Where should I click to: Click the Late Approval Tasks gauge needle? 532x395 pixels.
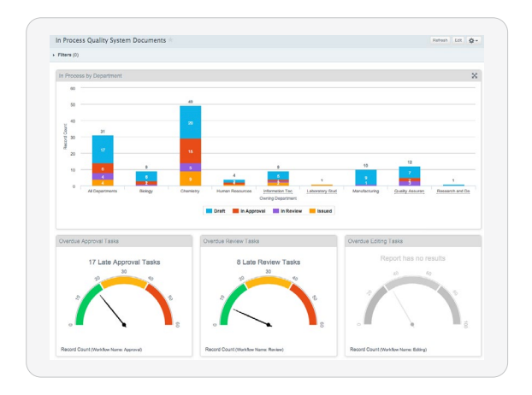[x=114, y=311]
